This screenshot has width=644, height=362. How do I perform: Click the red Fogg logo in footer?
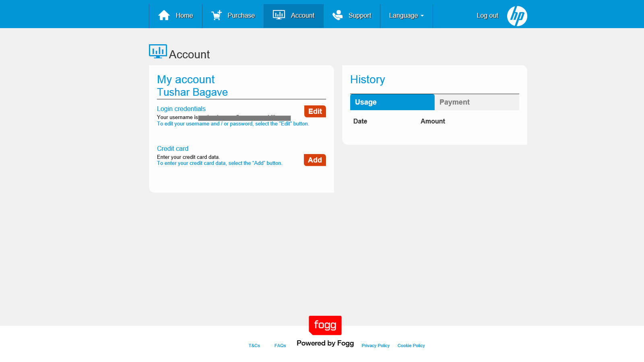325,325
